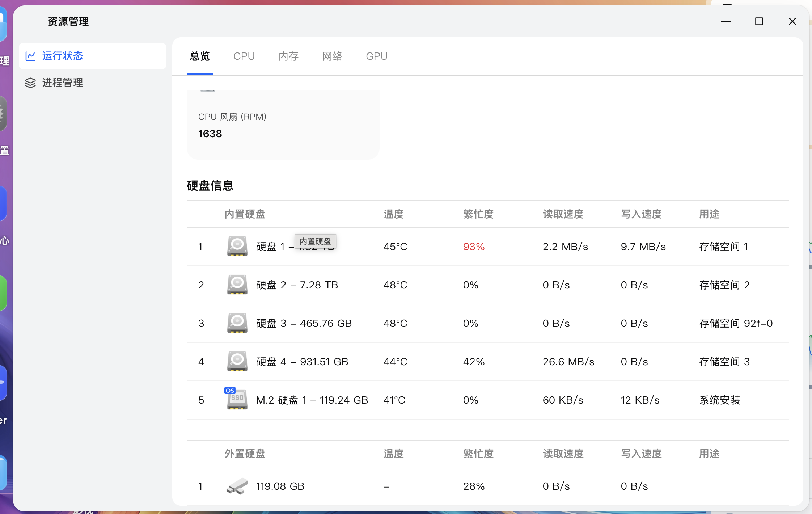Click the 硬盘 2 hard drive icon
812x514 pixels.
237,285
